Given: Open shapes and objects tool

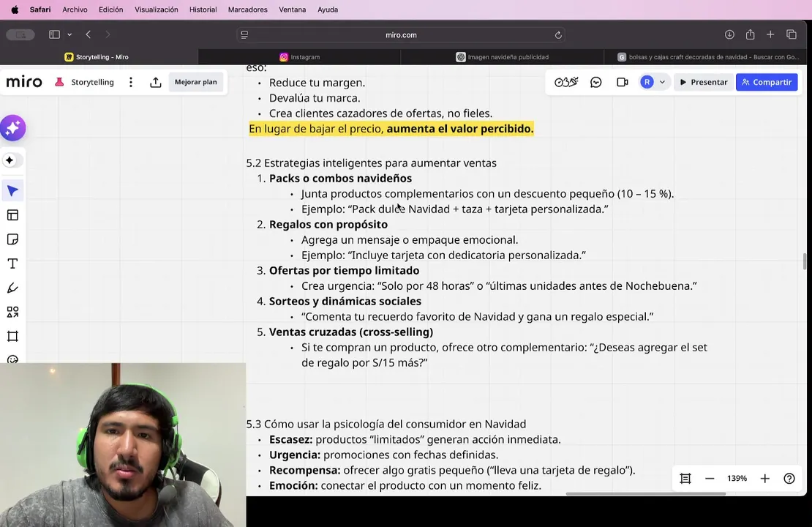Looking at the screenshot, I should click(13, 312).
